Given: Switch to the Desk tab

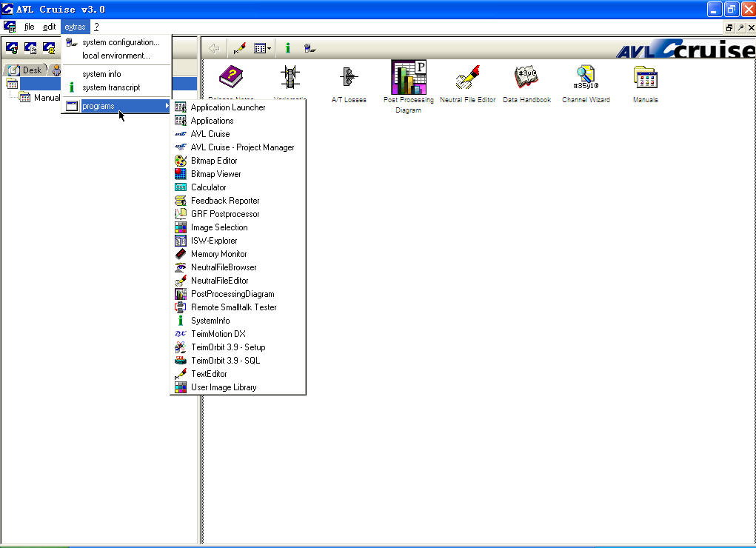Looking at the screenshot, I should point(26,70).
